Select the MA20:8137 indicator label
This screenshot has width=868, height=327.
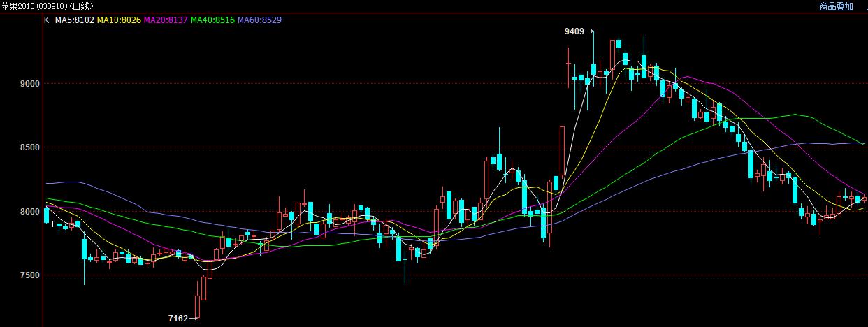[166, 20]
